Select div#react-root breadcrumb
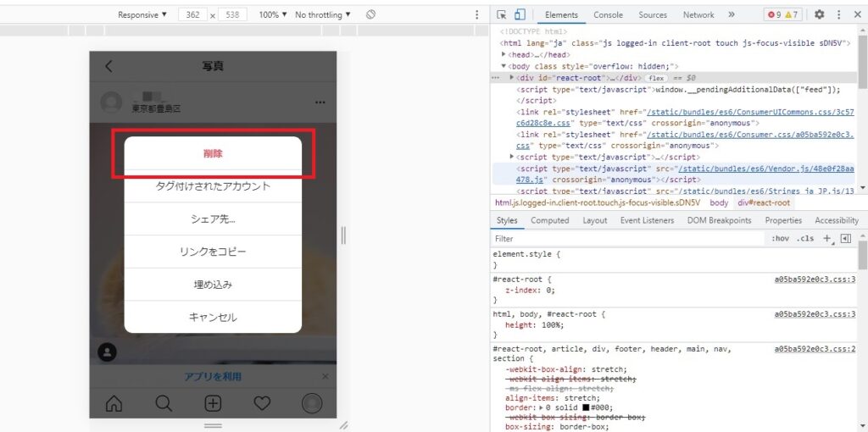The width and height of the screenshot is (868, 432). point(764,203)
